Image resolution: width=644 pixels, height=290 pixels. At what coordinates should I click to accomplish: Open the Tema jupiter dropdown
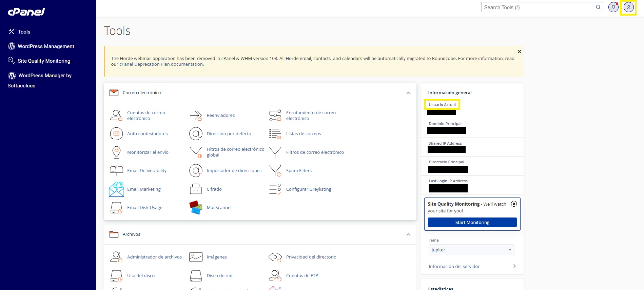click(471, 250)
